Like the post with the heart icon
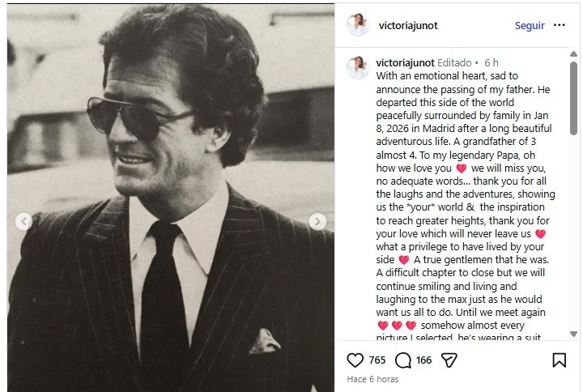This screenshot has height=392, width=583. 355,360
